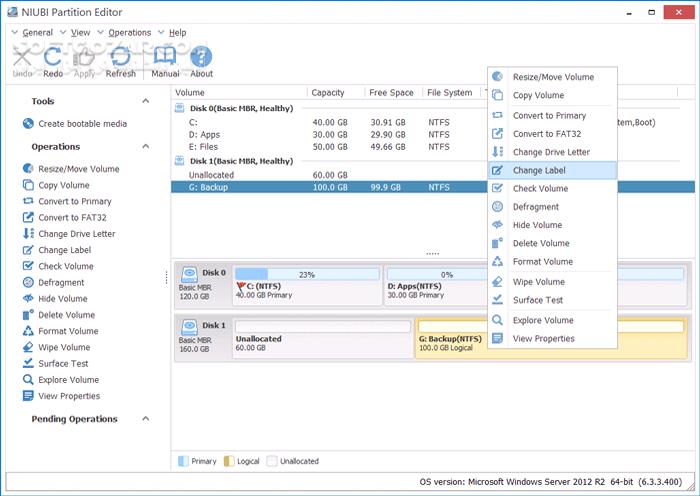
Task: Click View Properties icon in sidebar
Action: (28, 396)
